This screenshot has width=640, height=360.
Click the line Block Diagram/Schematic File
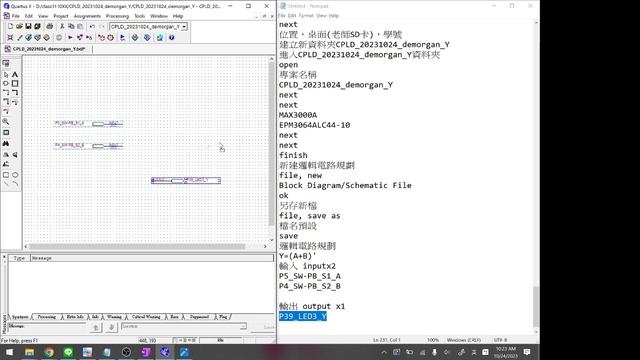(x=345, y=185)
